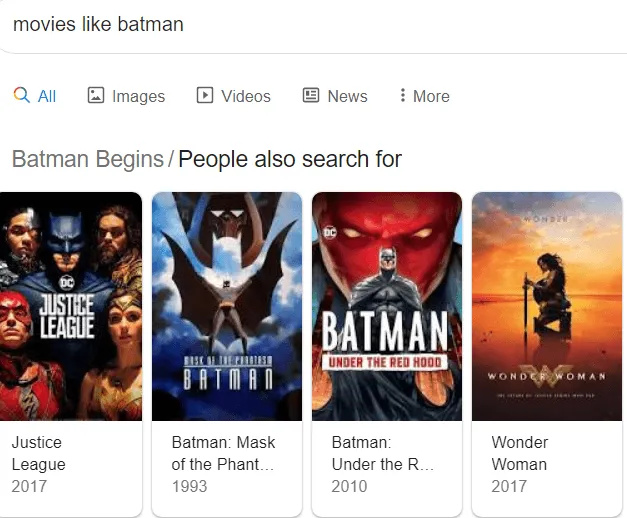
Task: Click the 'Batman: Under the R…' title text
Action: [x=380, y=453]
